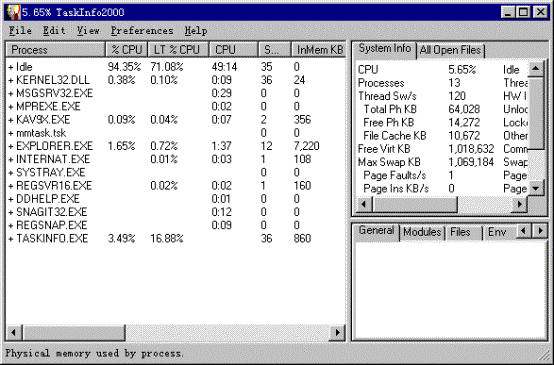Select the REGSVR16.EXE process row
Viewport: 554px width, 365px height.
tap(176, 186)
